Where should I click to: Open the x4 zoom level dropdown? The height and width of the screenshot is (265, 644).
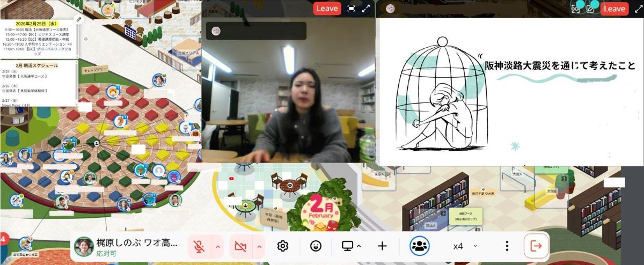tap(464, 246)
